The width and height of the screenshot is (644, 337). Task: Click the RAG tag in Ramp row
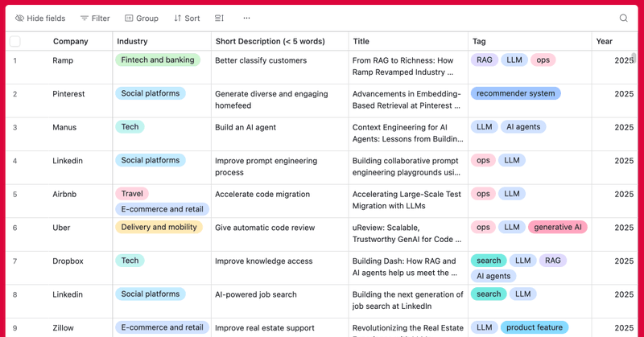pos(485,60)
